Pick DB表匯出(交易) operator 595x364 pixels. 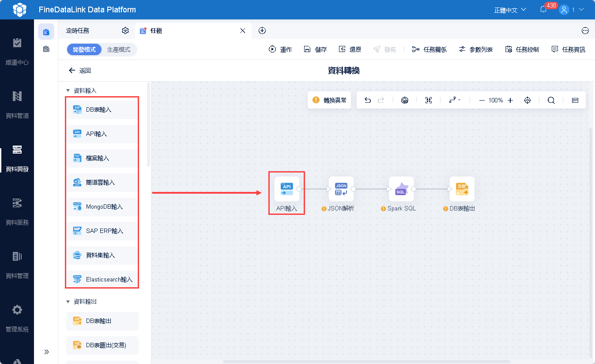click(102, 345)
